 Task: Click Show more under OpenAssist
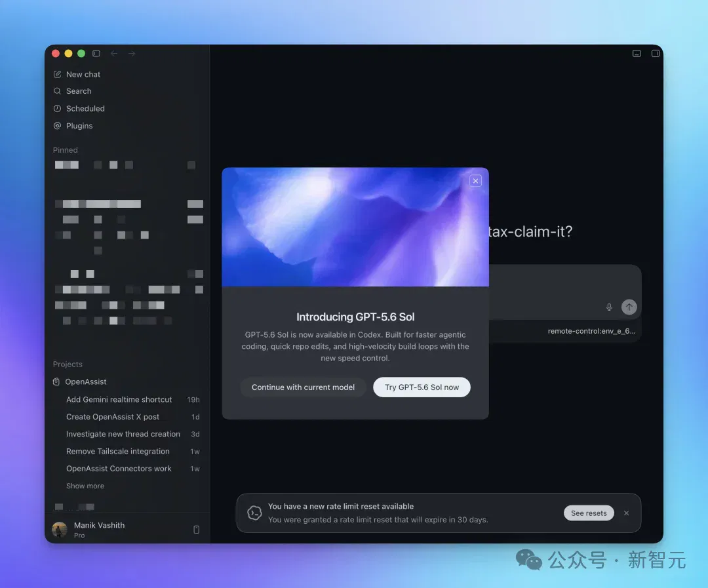[x=85, y=486]
